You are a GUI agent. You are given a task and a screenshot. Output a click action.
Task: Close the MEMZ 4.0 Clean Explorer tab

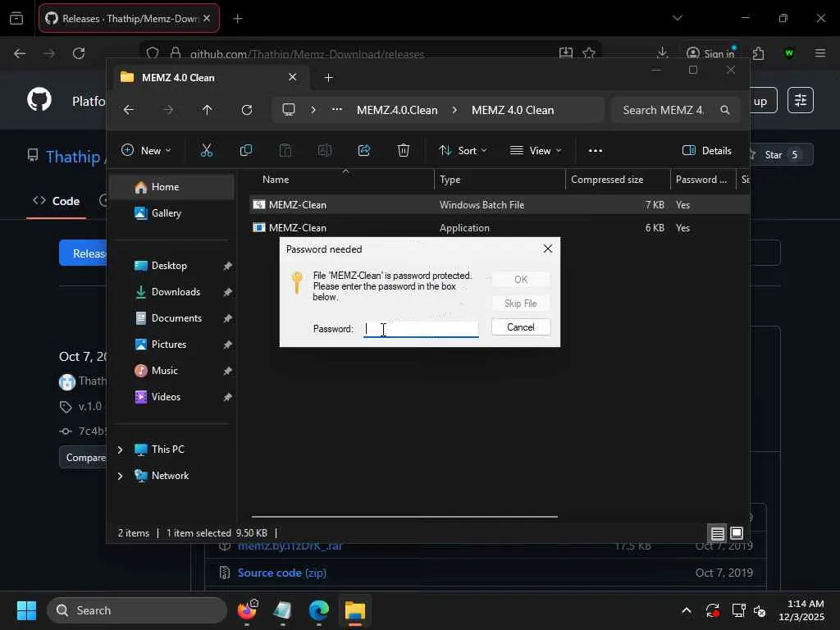pos(293,77)
